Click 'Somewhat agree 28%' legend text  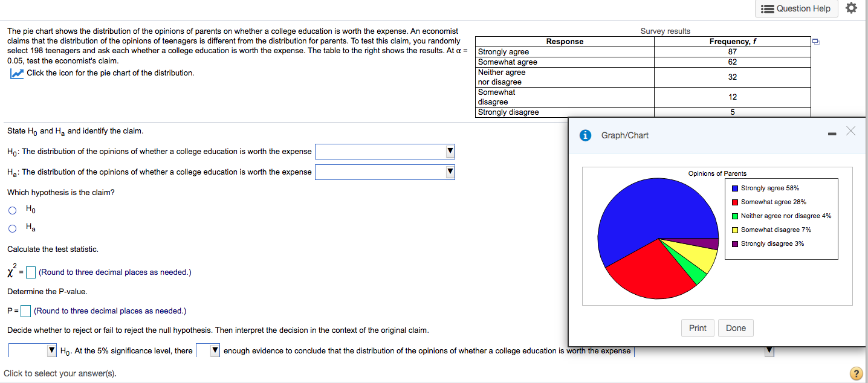click(774, 202)
